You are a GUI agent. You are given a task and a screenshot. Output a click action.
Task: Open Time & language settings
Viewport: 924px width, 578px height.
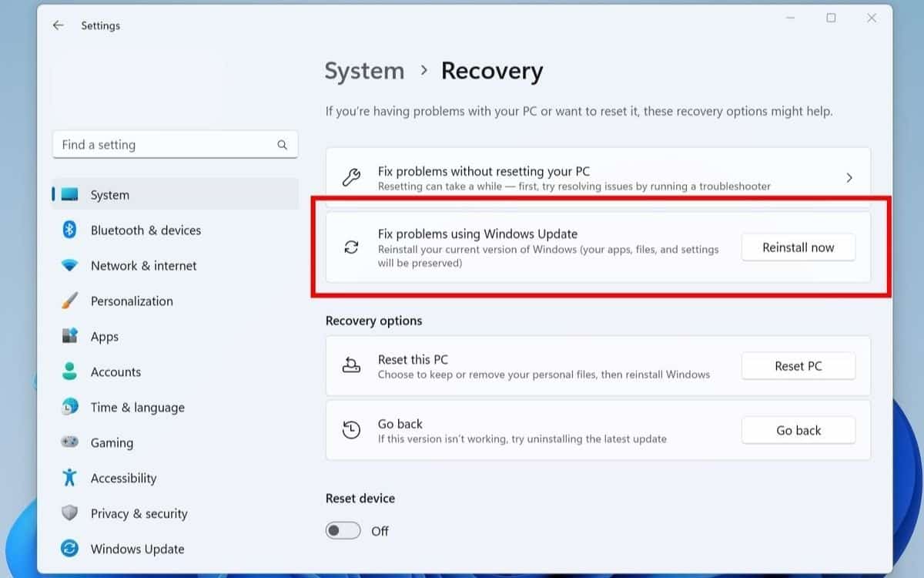(175, 407)
